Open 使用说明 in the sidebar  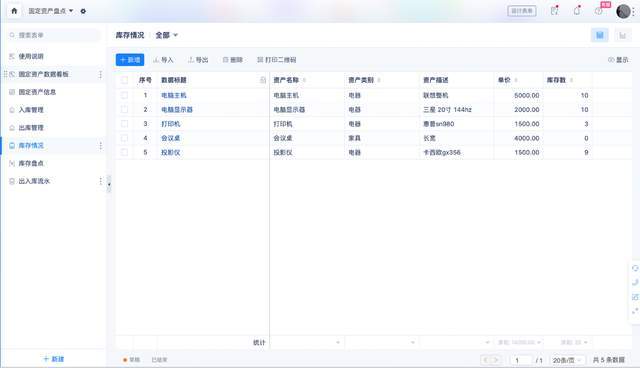pos(31,56)
